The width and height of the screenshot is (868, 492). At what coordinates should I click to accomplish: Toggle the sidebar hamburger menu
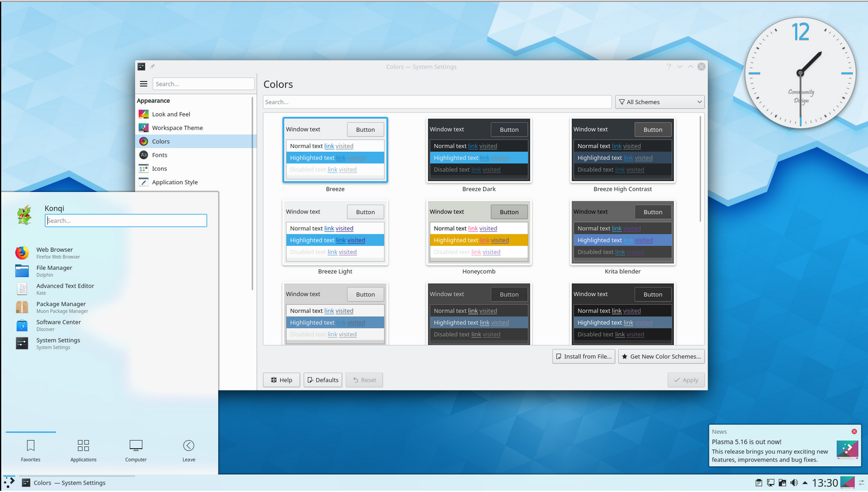pos(143,84)
